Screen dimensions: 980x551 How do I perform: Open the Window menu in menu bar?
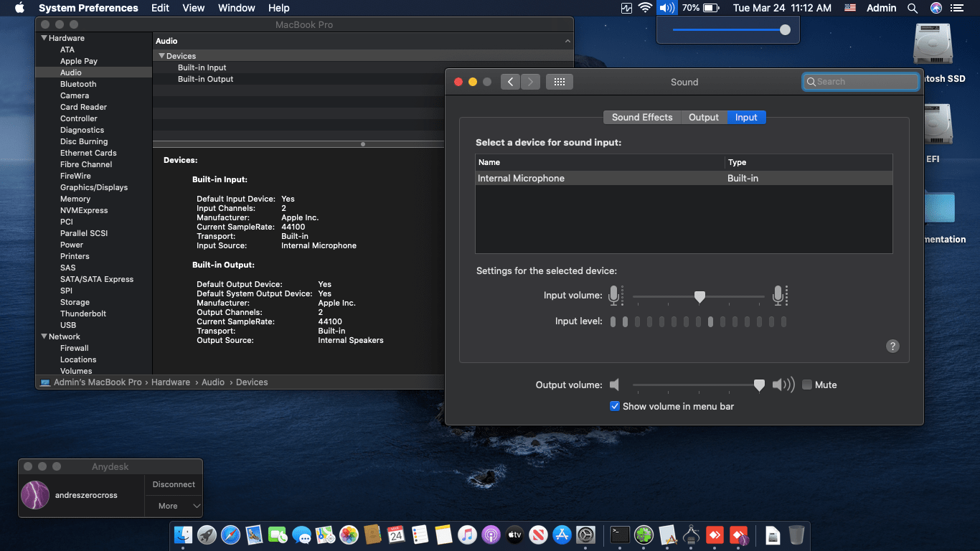point(236,8)
